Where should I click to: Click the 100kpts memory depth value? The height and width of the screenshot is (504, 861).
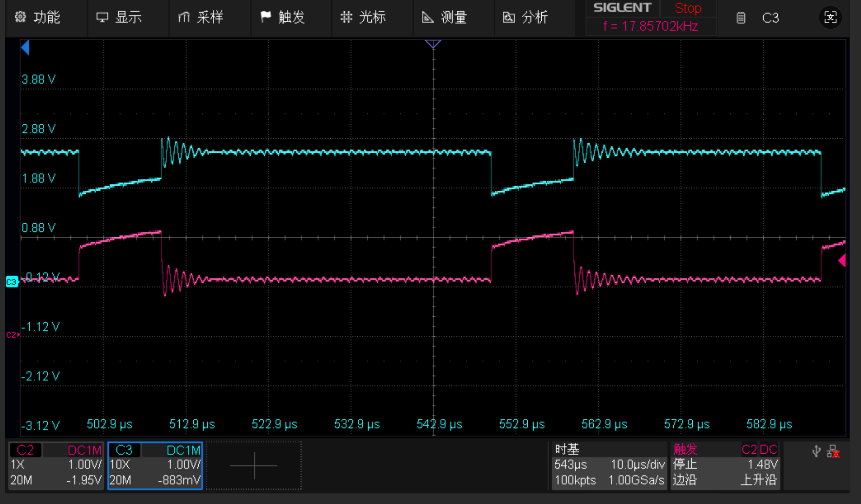click(575, 480)
